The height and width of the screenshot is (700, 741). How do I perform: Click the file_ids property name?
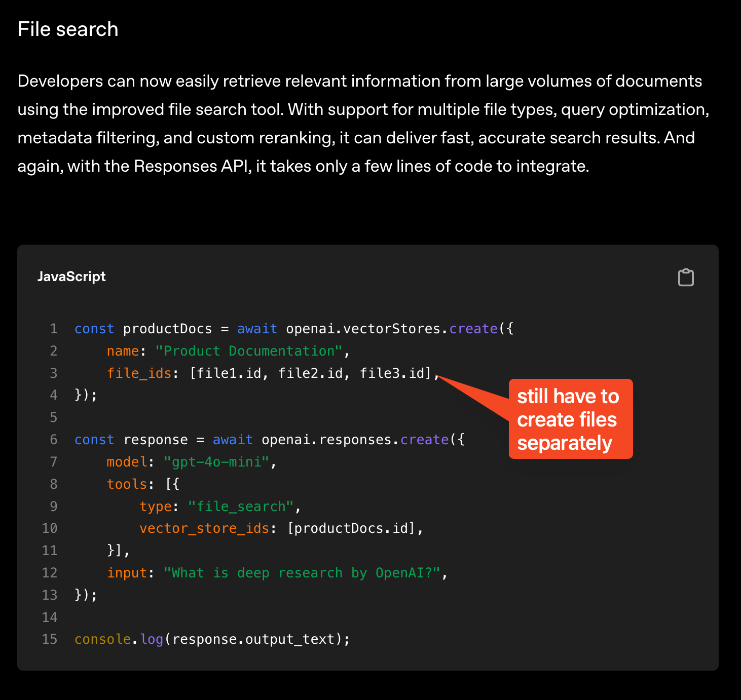click(x=139, y=373)
